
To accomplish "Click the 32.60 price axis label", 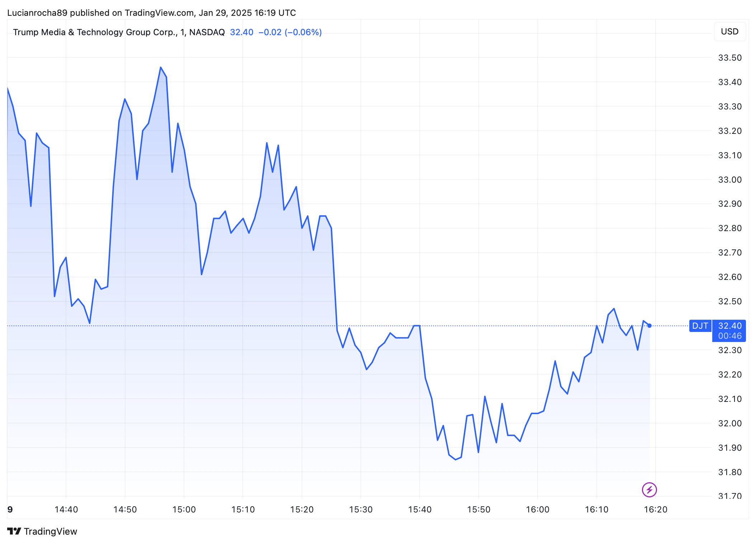I will [x=730, y=277].
